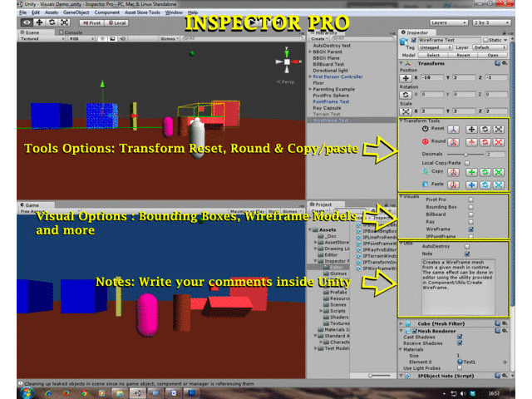Open Transform component help book icon
Image resolution: width=532 pixels, height=399 pixels.
[x=497, y=63]
